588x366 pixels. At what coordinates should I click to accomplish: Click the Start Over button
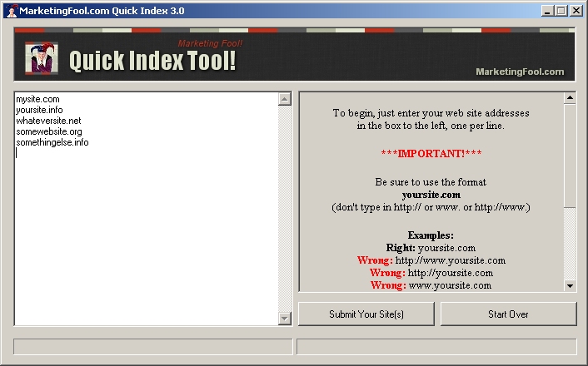(508, 314)
